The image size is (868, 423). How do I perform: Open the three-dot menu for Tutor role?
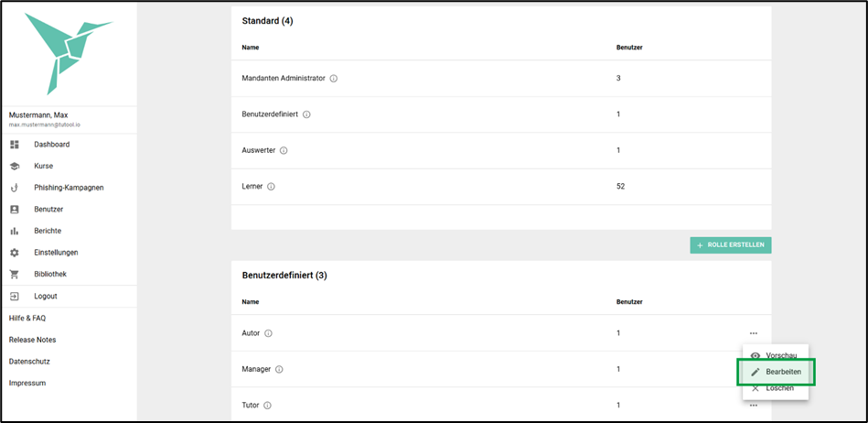[754, 406]
